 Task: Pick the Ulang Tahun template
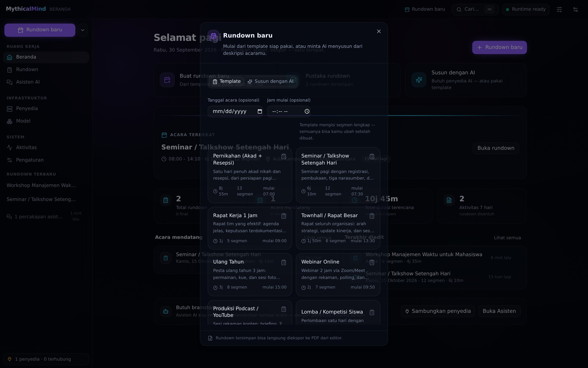point(250,275)
